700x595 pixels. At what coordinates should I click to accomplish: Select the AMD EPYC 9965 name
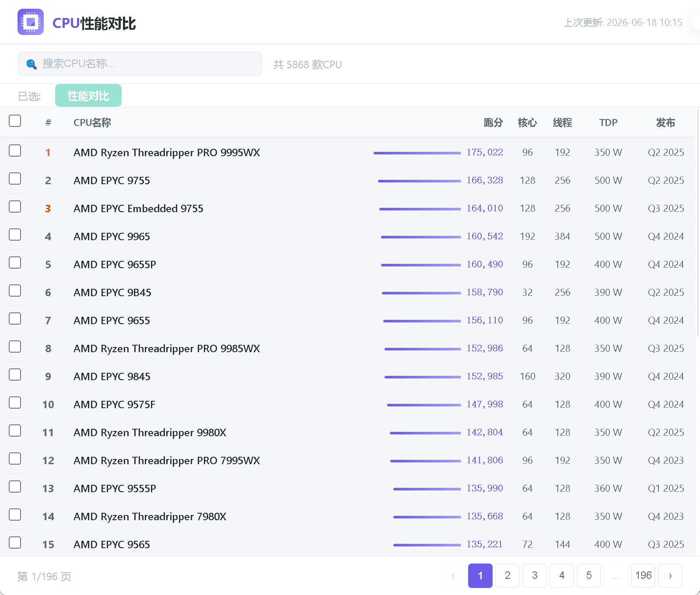[112, 237]
